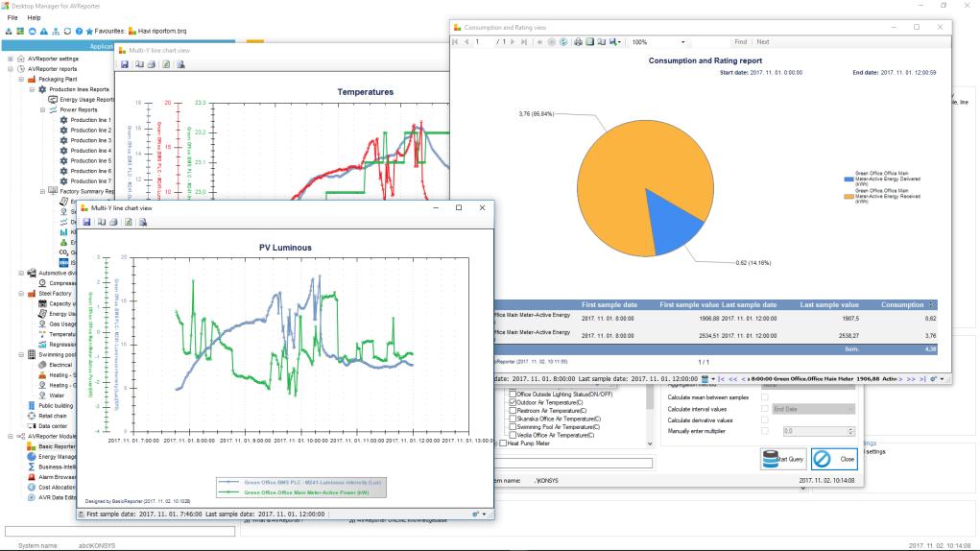Open the File menu
The image size is (980, 551).
pos(12,17)
